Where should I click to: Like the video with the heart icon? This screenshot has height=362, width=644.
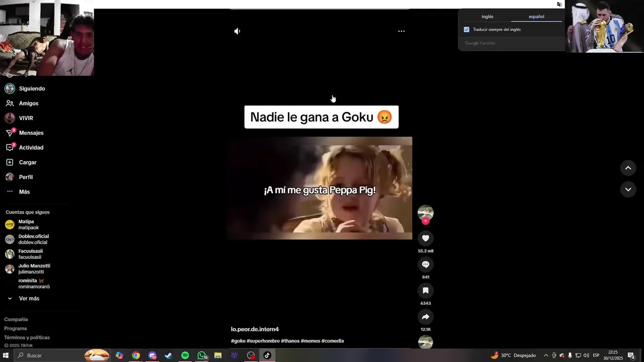click(x=426, y=238)
